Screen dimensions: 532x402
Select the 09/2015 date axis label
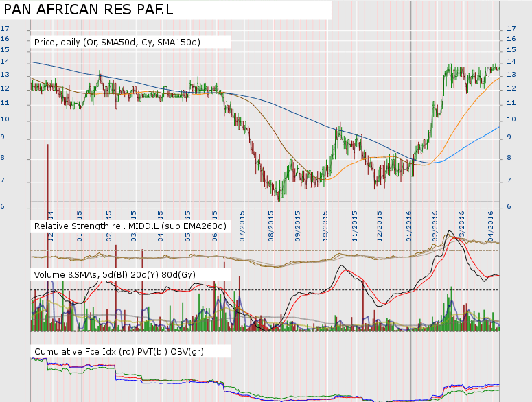298,226
